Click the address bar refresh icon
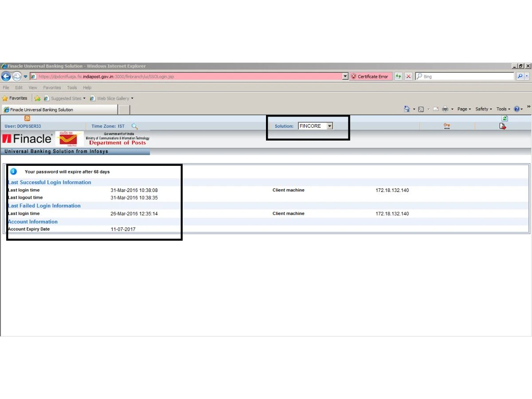The width and height of the screenshot is (532, 399). coord(398,76)
